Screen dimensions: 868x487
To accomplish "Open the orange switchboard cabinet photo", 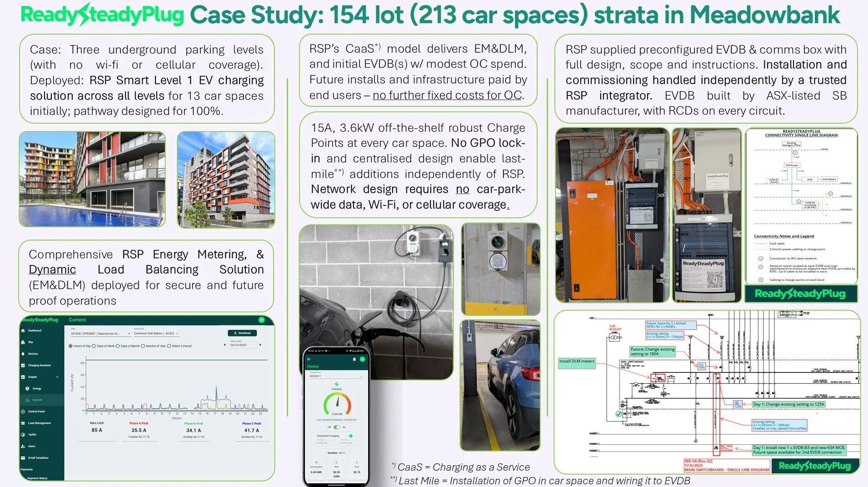I will click(x=612, y=215).
